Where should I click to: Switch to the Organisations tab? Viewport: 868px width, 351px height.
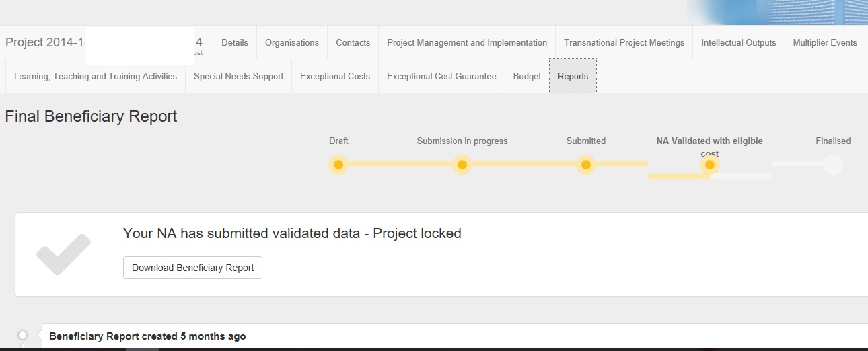pos(292,42)
